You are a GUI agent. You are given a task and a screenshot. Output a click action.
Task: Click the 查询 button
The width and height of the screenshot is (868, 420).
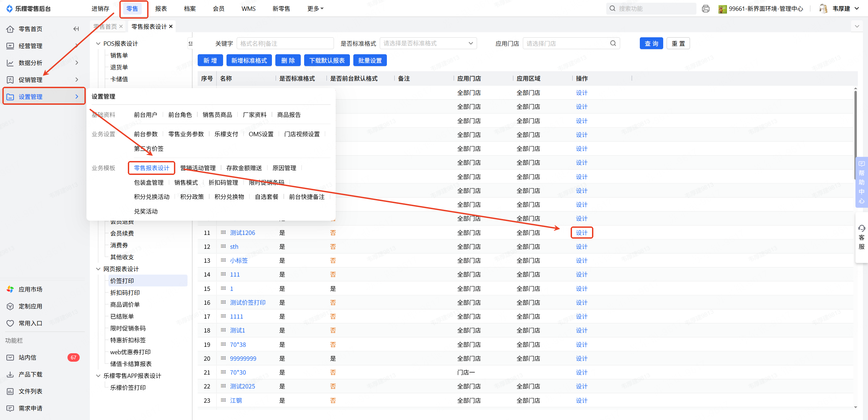coord(651,43)
